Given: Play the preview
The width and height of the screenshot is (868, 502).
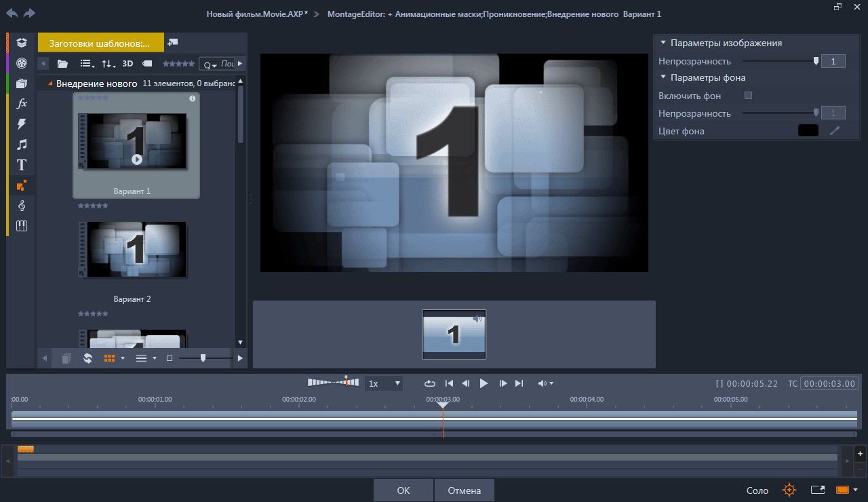Looking at the screenshot, I should 484,383.
